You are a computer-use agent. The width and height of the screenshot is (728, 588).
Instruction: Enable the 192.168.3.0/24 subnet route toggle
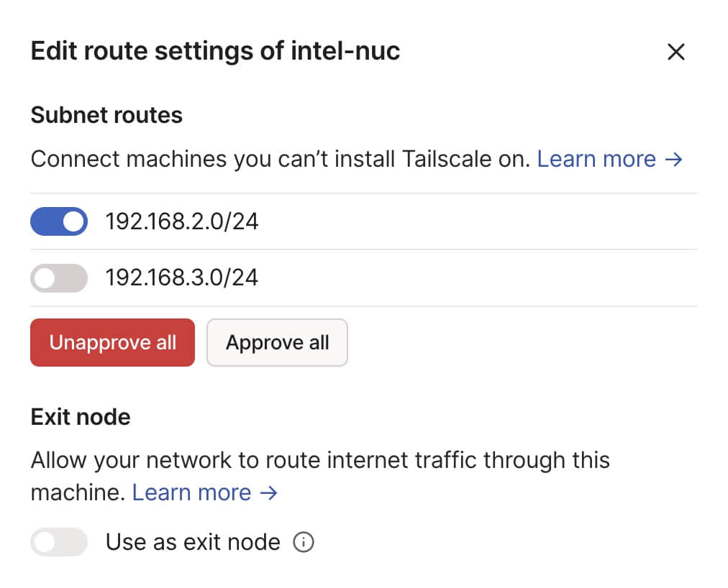pyautogui.click(x=59, y=278)
